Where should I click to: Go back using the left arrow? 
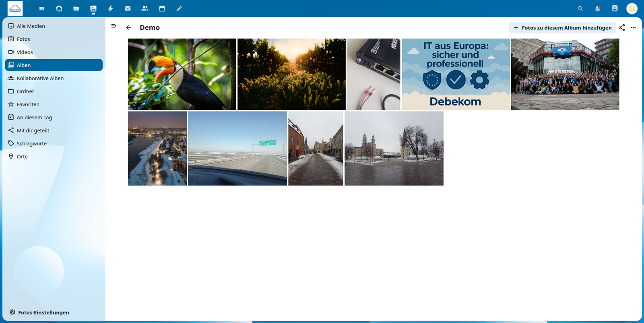128,28
